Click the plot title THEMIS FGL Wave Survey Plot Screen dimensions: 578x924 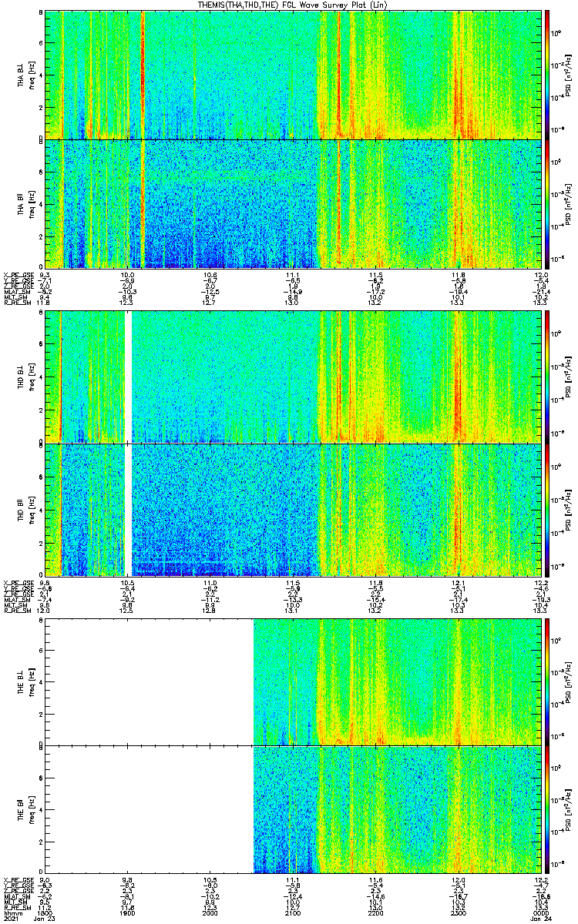(293, 5)
